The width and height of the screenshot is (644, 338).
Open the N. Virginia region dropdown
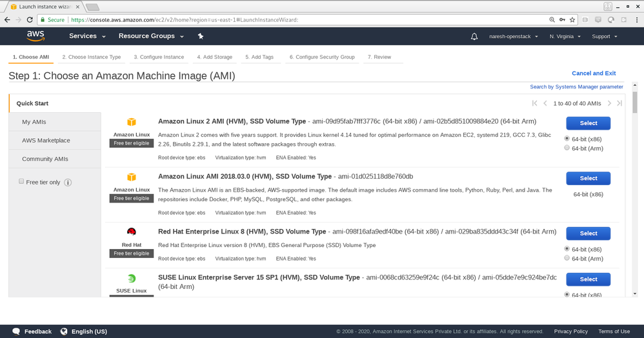(565, 37)
